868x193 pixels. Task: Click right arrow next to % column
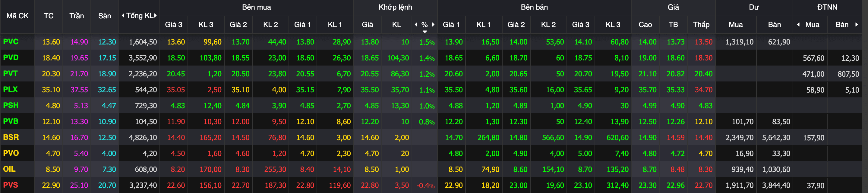click(433, 24)
